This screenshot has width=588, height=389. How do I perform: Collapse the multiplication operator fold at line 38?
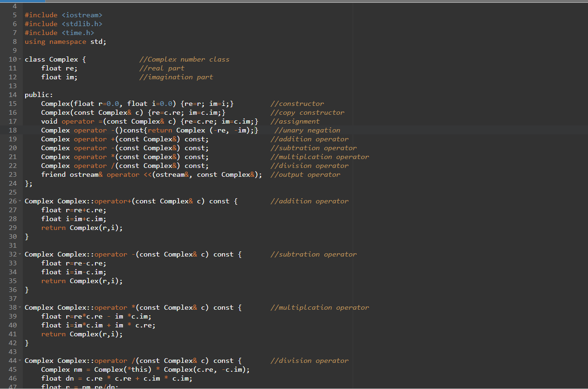click(x=21, y=307)
